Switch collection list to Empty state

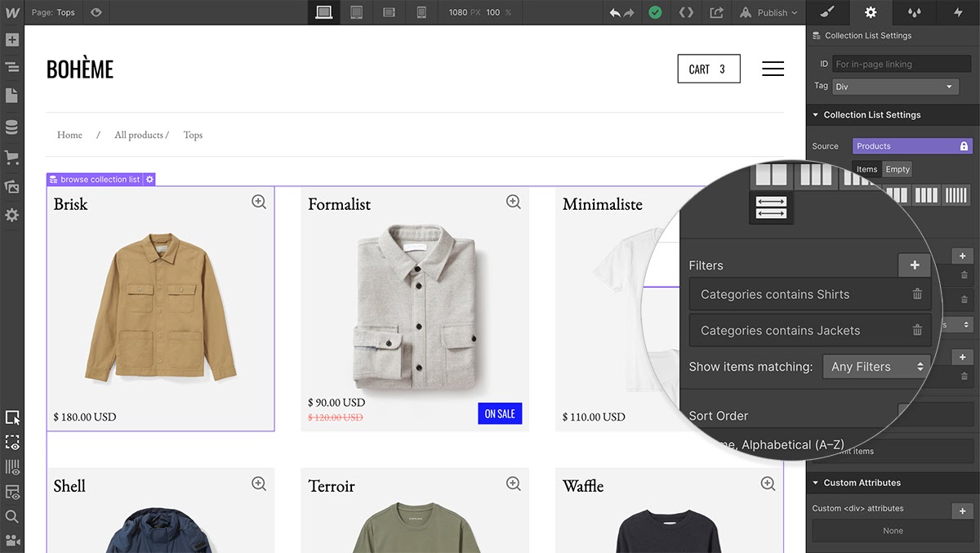click(x=897, y=169)
